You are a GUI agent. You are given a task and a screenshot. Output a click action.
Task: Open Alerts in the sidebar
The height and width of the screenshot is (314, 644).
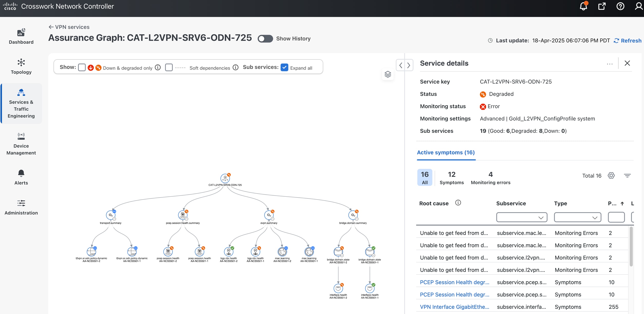(21, 177)
